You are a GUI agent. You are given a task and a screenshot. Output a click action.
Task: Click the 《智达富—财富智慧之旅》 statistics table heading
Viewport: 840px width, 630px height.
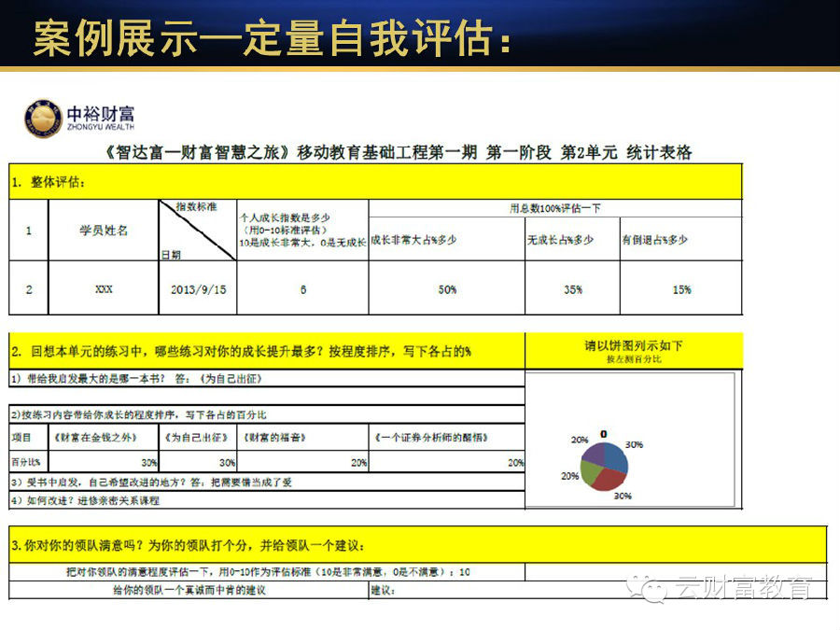click(397, 152)
